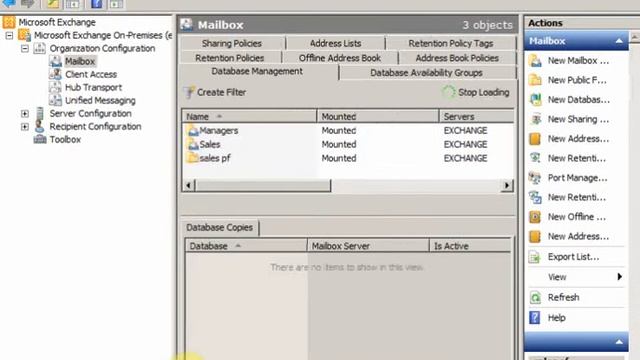Click the Server Configuration icon
The image size is (640, 360).
click(40, 113)
